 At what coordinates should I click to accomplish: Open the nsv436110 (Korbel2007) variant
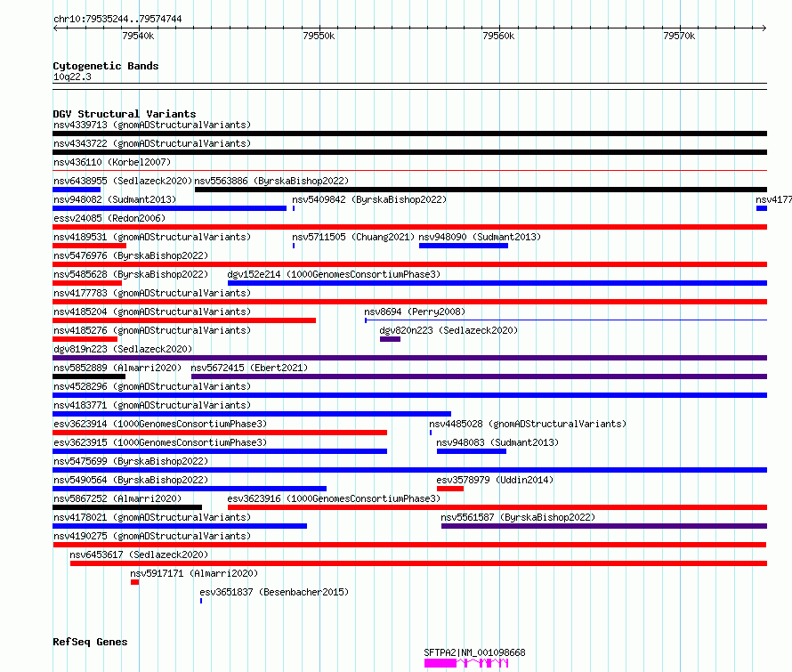(112, 162)
